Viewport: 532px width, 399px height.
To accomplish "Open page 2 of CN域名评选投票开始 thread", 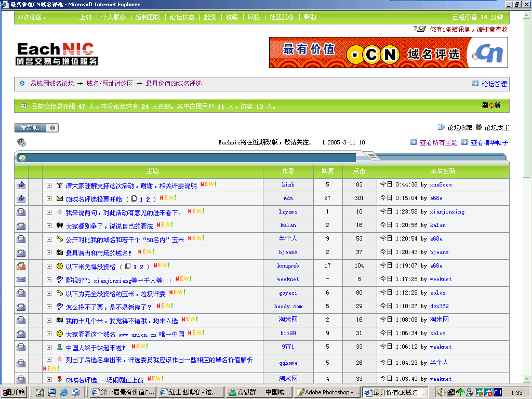I will [148, 199].
